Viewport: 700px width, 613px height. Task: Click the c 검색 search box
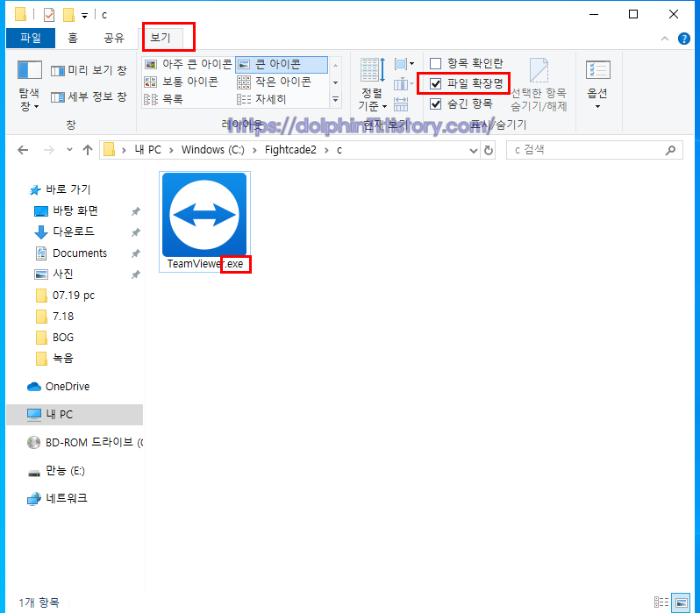click(x=594, y=150)
